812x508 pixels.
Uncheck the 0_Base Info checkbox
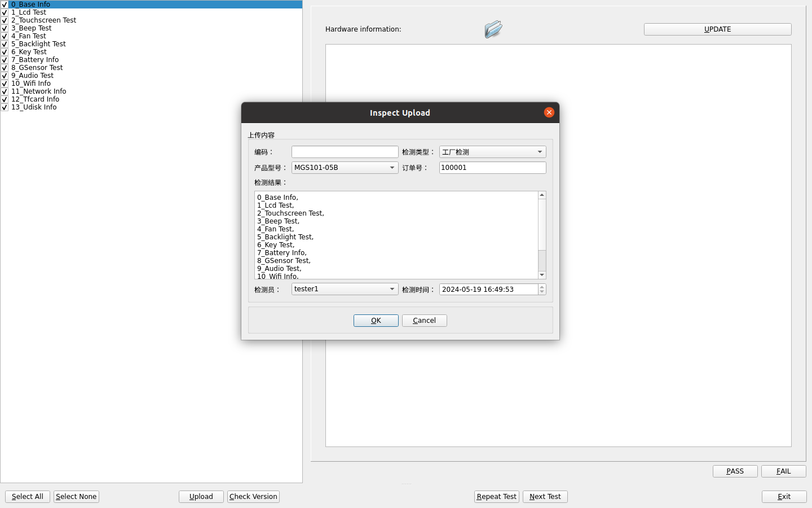[x=5, y=5]
